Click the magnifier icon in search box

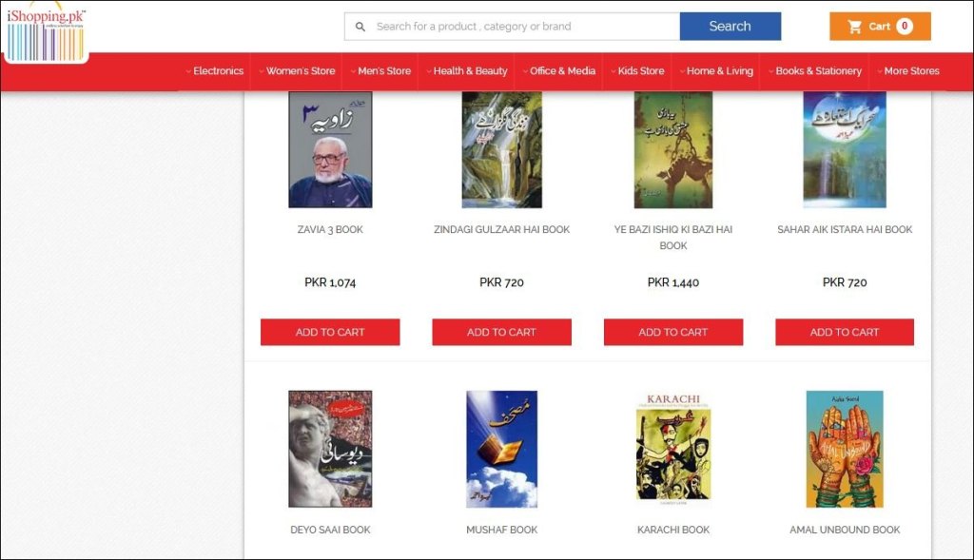(x=360, y=27)
